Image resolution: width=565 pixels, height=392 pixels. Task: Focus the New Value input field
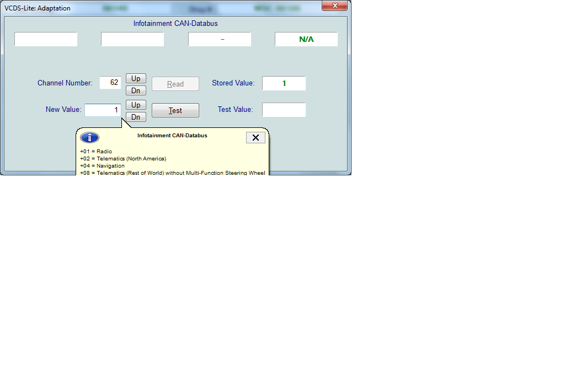point(103,110)
